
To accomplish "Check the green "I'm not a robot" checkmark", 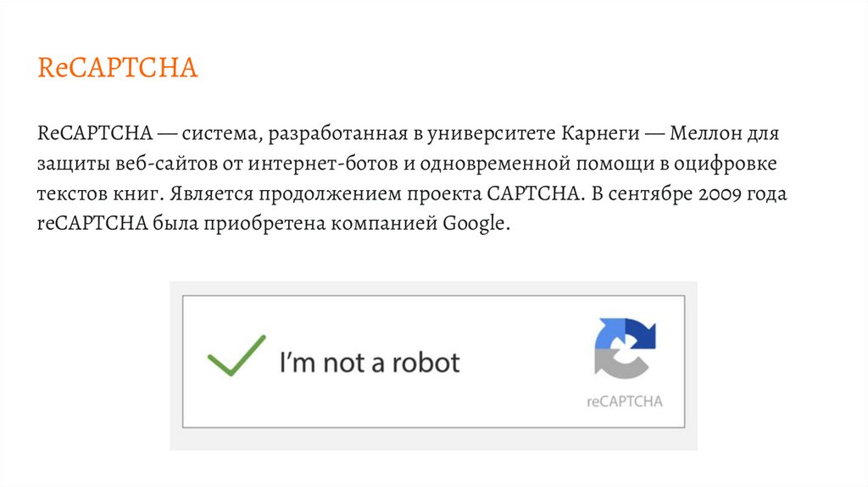I will (x=236, y=355).
